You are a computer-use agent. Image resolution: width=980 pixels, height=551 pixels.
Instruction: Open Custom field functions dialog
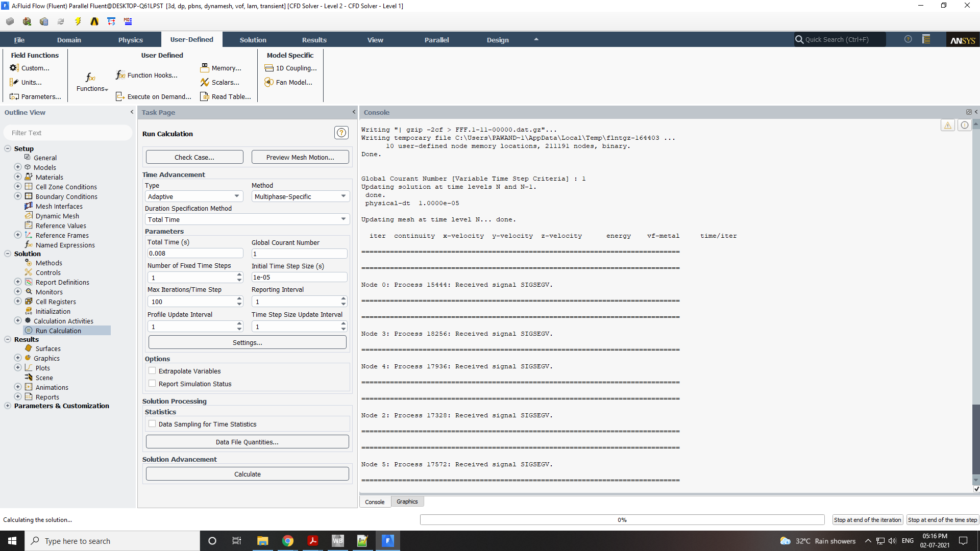point(30,68)
